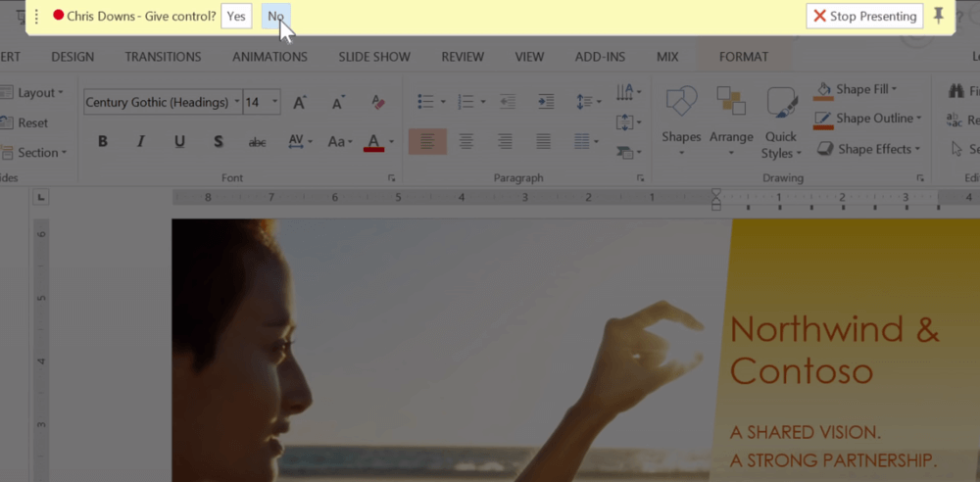
Task: Click the Strikethrough icon
Action: tap(257, 142)
